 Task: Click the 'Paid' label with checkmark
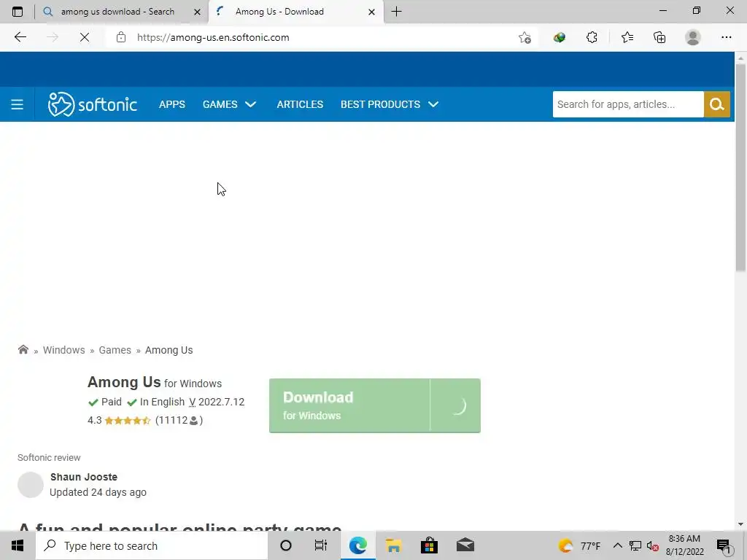105,402
